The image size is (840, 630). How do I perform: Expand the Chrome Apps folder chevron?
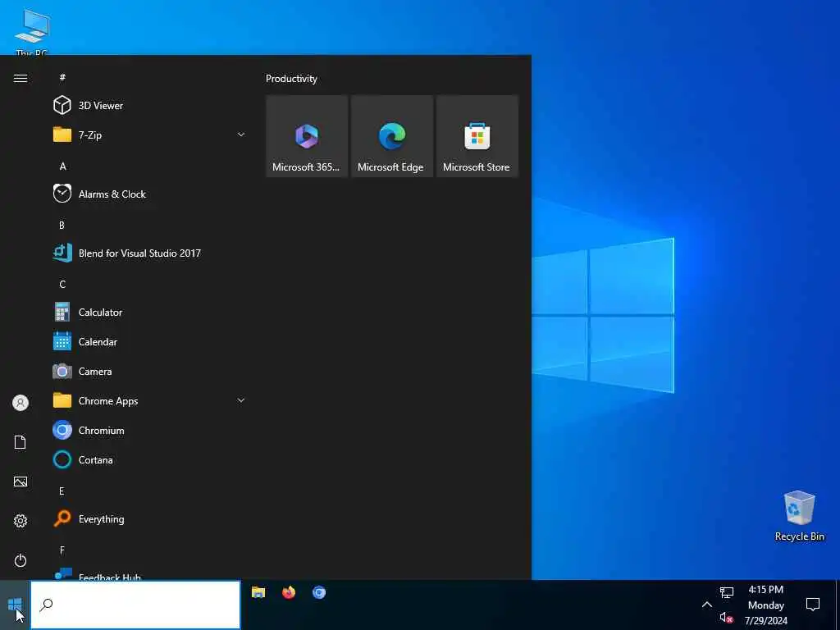pyautogui.click(x=241, y=400)
